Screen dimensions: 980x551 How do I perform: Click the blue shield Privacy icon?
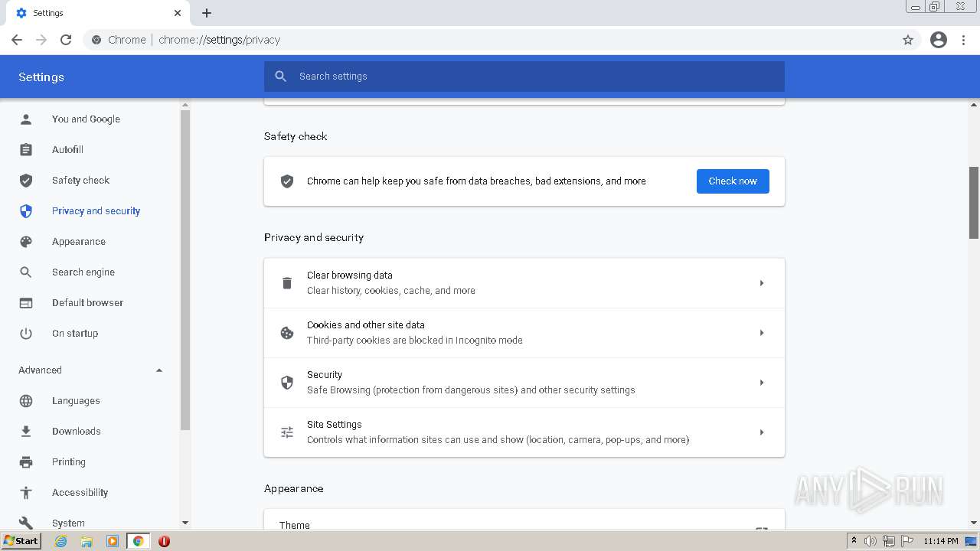pos(26,211)
